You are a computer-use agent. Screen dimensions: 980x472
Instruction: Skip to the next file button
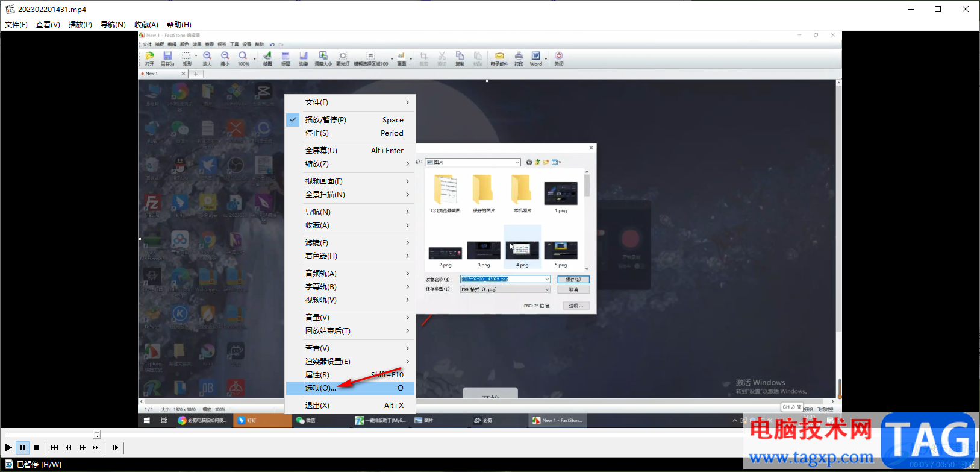click(96, 447)
